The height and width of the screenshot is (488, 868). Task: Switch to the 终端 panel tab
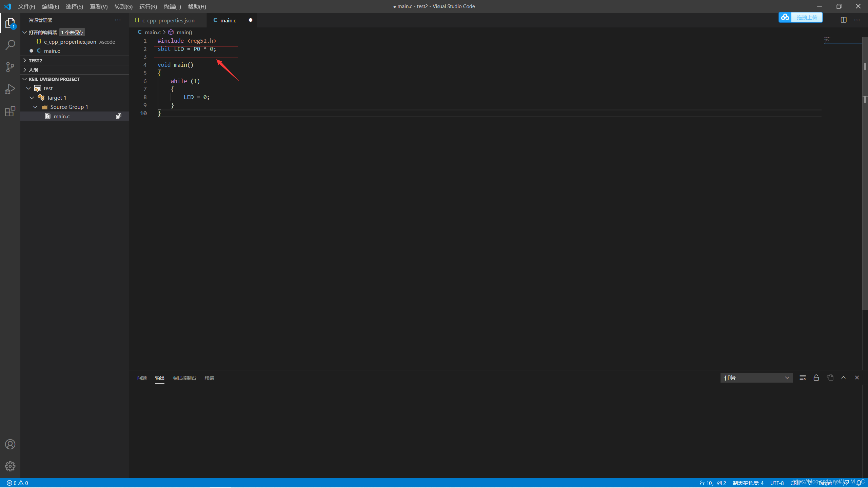click(x=209, y=378)
